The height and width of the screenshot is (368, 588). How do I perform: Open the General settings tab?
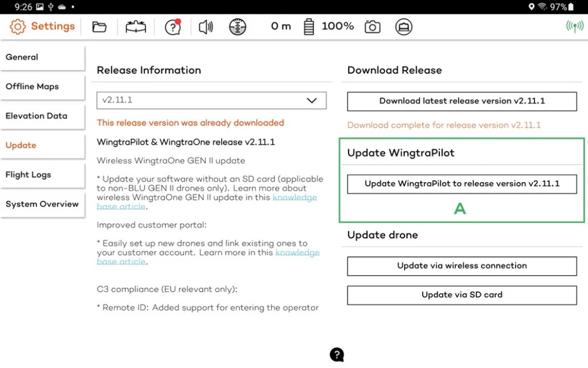click(x=43, y=58)
